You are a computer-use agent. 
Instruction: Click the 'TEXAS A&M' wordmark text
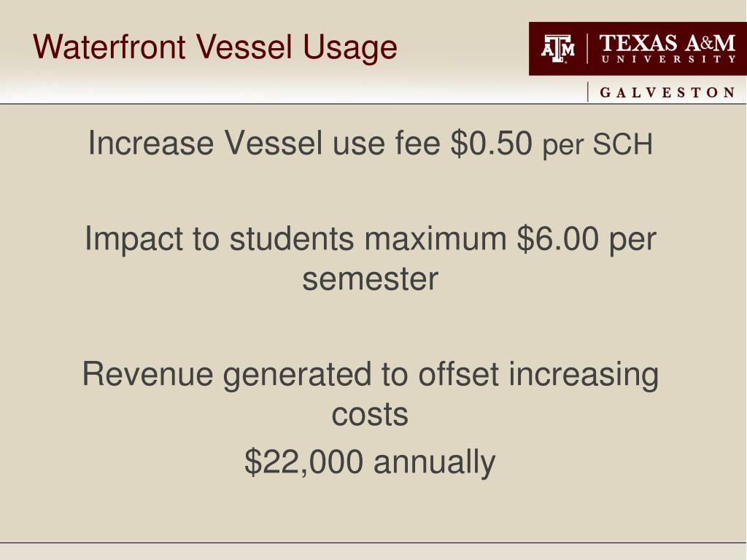tap(667, 43)
